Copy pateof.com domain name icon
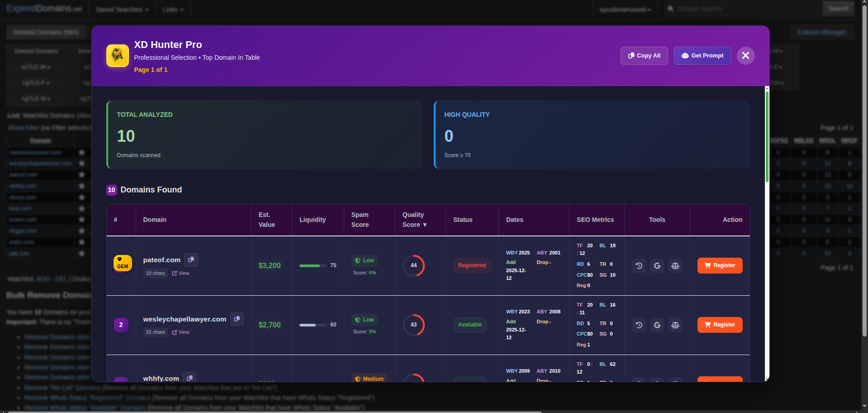This screenshot has height=413, width=868. [191, 259]
